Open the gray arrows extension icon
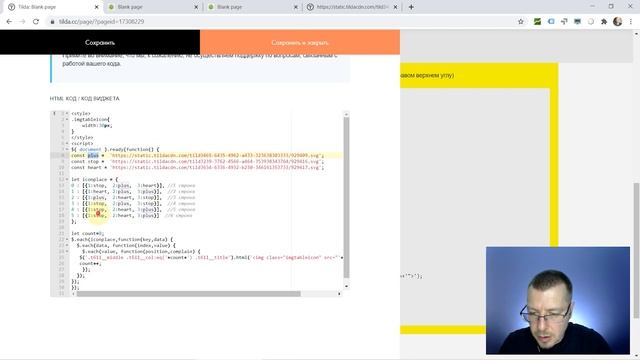 point(564,22)
